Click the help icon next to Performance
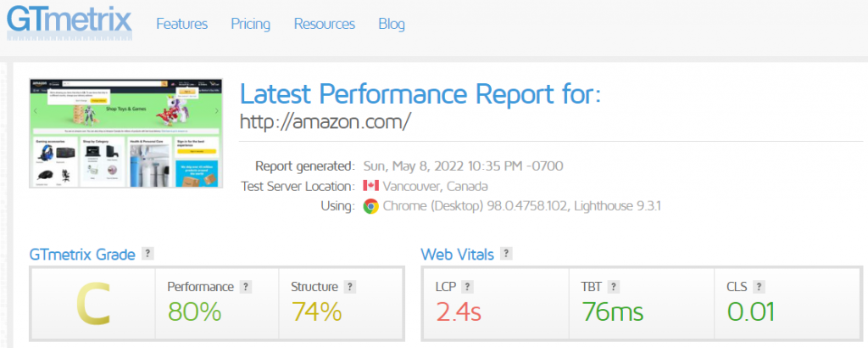 pyautogui.click(x=247, y=287)
